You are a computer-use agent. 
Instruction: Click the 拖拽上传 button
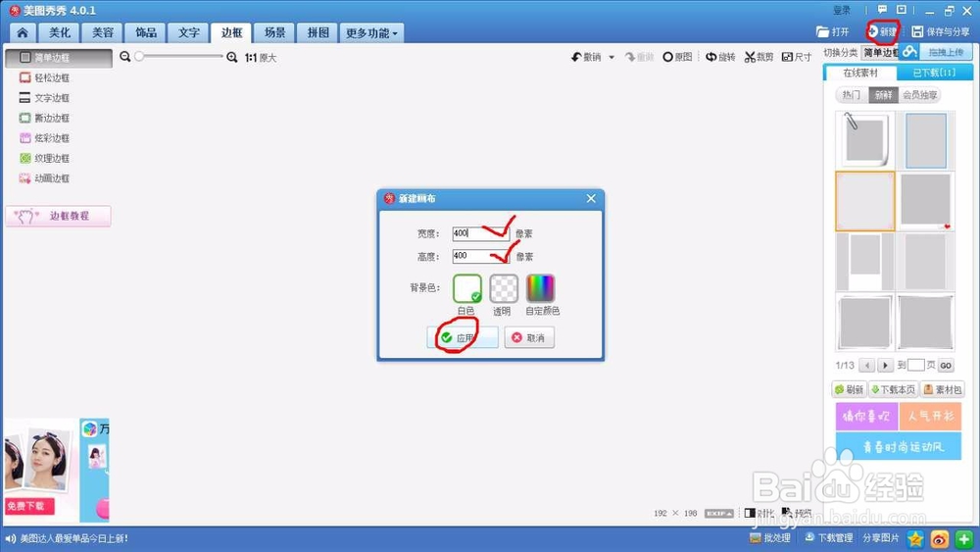(946, 53)
